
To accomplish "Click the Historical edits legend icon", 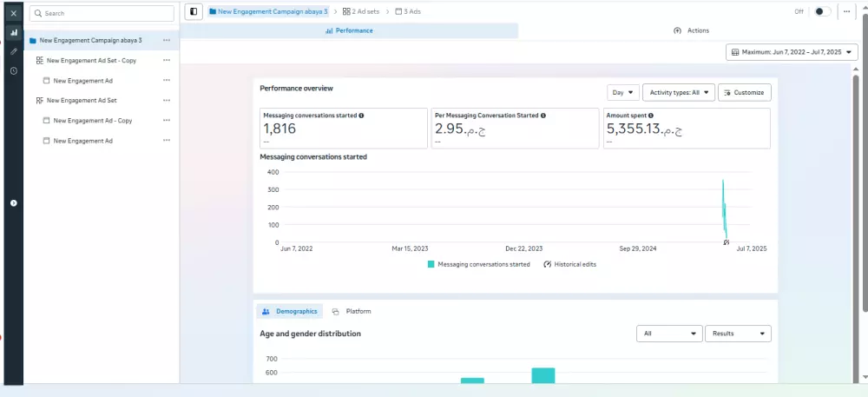I will pyautogui.click(x=548, y=265).
